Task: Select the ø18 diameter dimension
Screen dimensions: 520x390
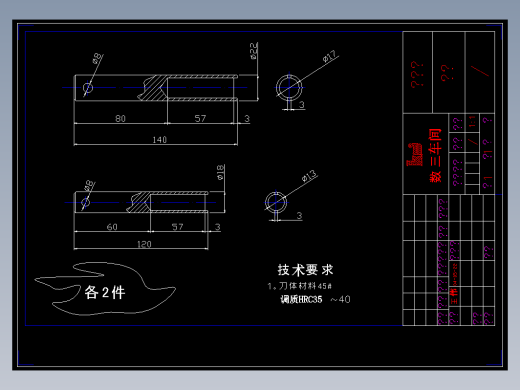Action: point(220,172)
